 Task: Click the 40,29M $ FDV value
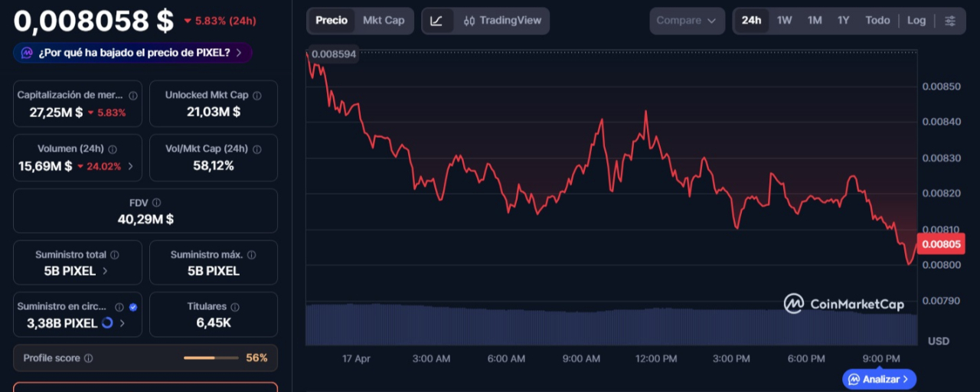point(145,219)
